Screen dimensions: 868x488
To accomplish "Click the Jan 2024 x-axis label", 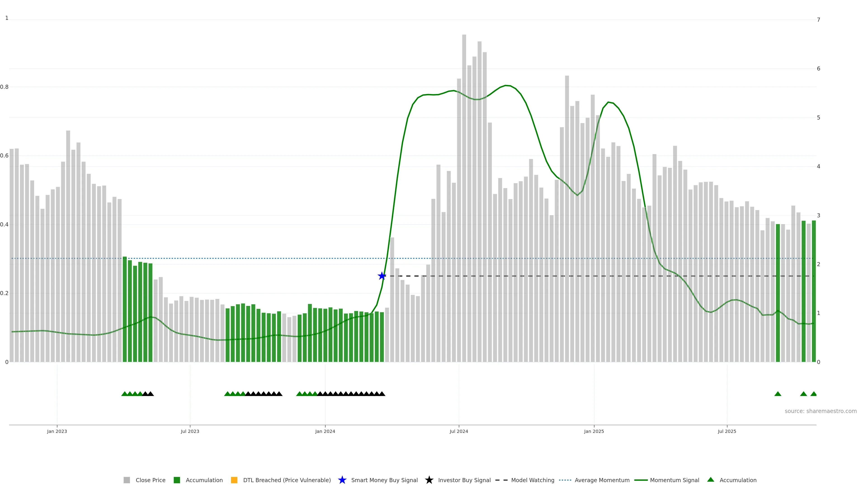I will [x=325, y=432].
